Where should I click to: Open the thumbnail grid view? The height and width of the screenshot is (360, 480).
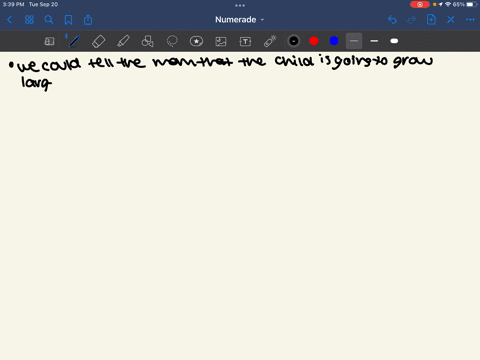(29, 20)
